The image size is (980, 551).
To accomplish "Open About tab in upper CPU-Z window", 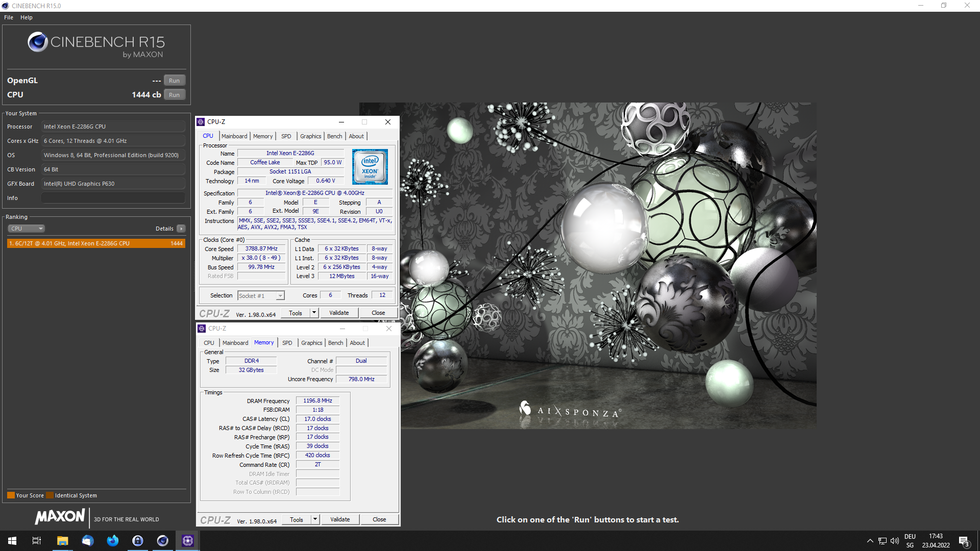I will point(356,136).
